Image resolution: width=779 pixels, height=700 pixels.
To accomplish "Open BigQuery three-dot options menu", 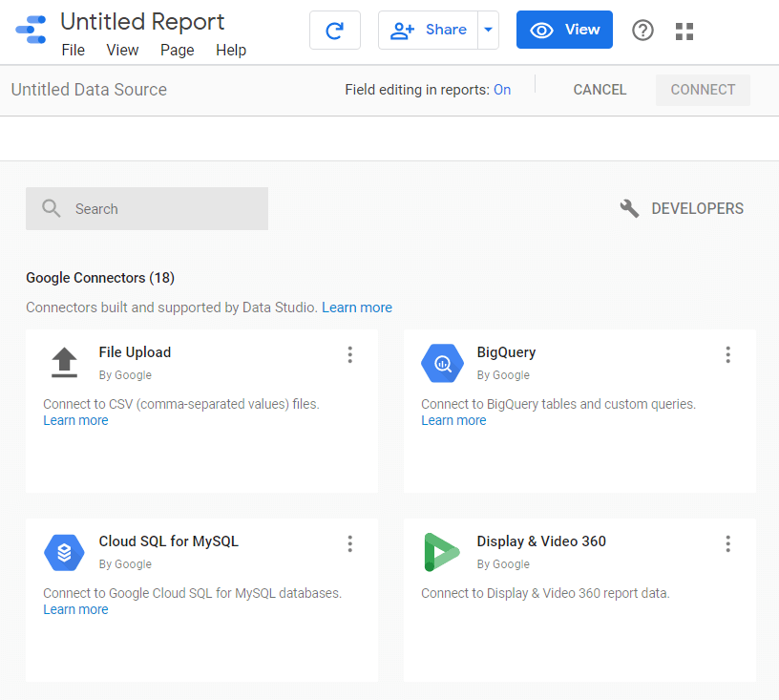I will coord(728,355).
